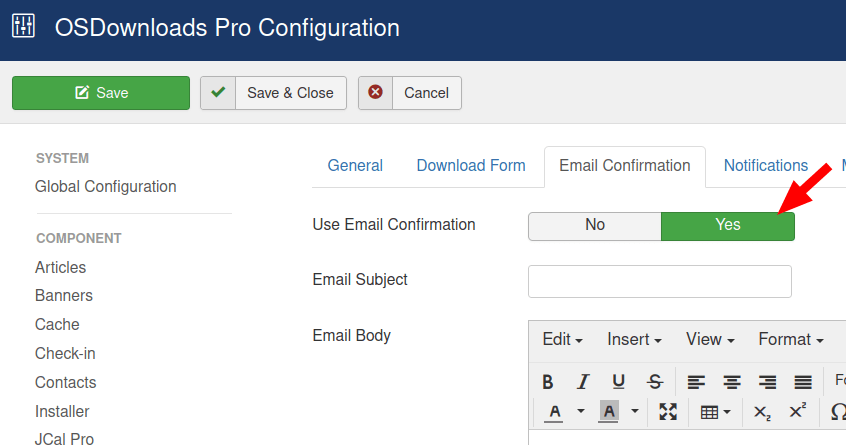Open Banners component settings
Image resolution: width=846 pixels, height=445 pixels.
click(x=64, y=296)
